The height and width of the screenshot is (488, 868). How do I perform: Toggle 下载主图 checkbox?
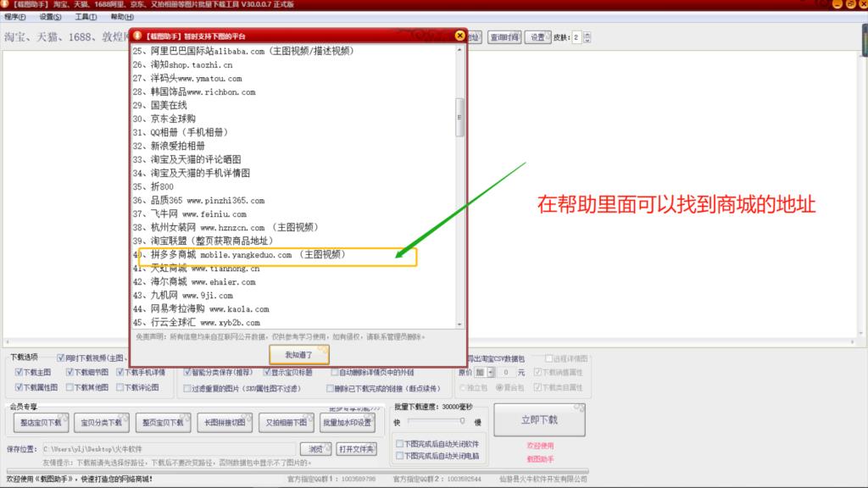(x=19, y=373)
